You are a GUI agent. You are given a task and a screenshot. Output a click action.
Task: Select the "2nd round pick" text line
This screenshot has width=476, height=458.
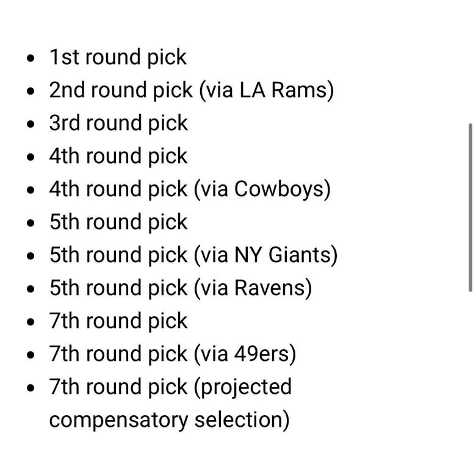(x=121, y=90)
